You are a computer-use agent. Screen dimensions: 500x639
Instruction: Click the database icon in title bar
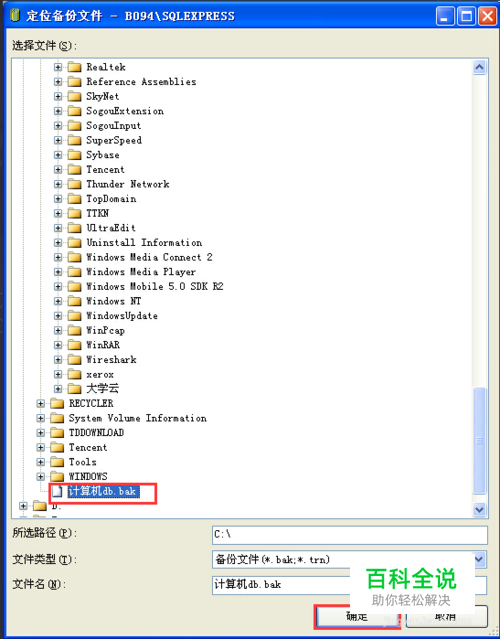15,16
